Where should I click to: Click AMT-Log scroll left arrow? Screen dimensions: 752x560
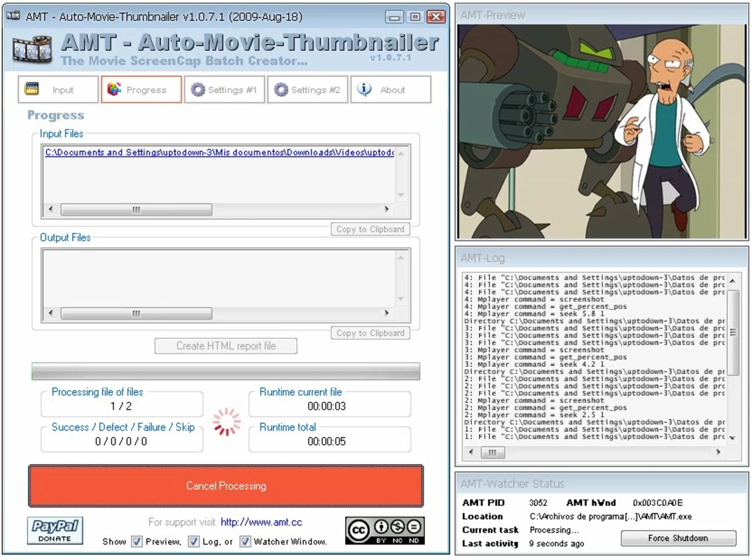(x=471, y=451)
